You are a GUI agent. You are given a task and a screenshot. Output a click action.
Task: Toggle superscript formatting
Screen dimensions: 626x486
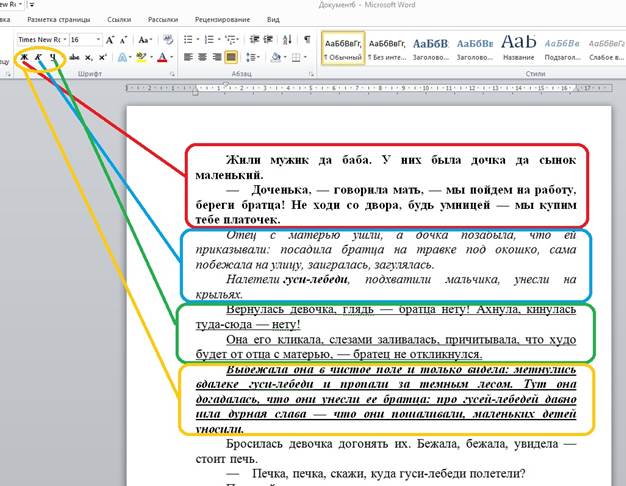103,58
